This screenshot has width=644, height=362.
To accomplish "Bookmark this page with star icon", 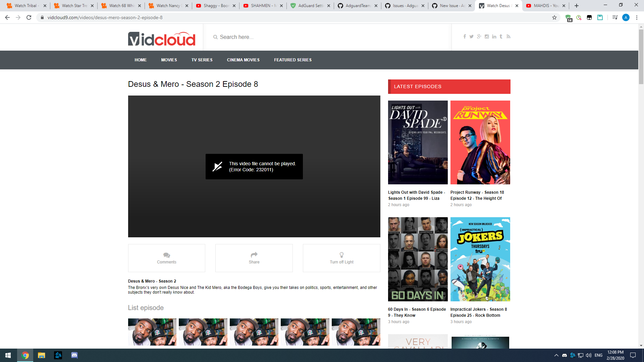I will coord(554,18).
